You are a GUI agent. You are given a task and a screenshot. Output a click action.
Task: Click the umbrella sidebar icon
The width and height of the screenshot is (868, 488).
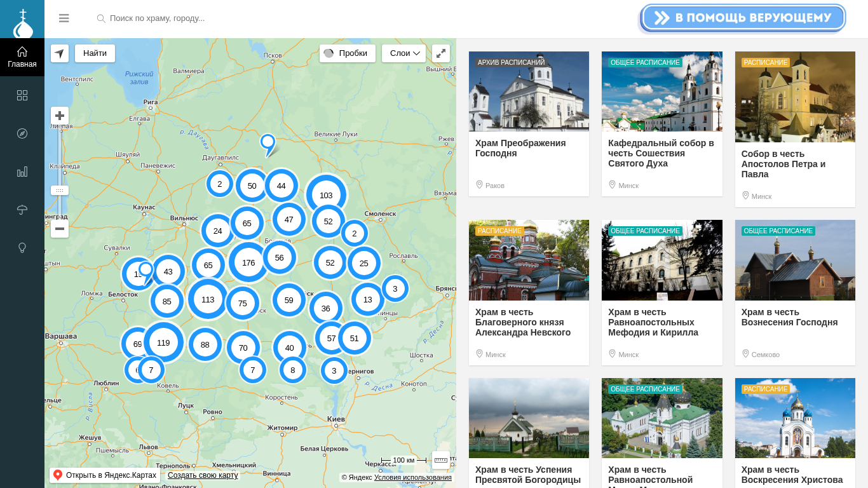tap(22, 210)
